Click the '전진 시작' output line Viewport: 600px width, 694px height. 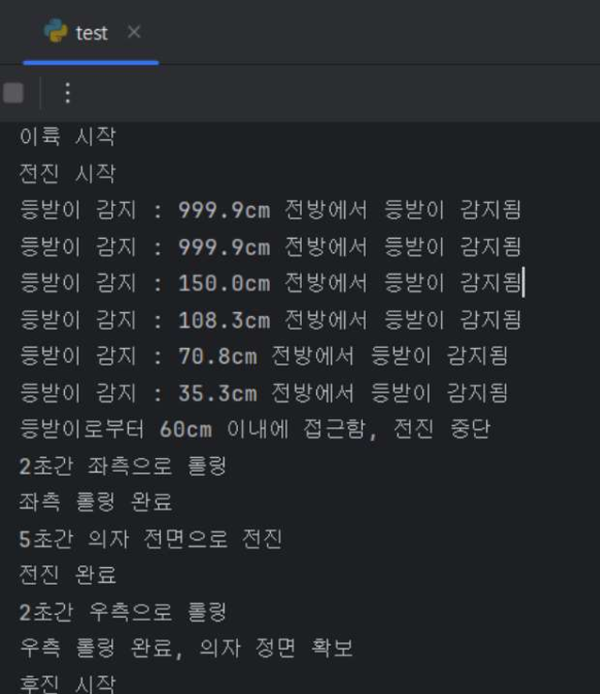pos(67,173)
